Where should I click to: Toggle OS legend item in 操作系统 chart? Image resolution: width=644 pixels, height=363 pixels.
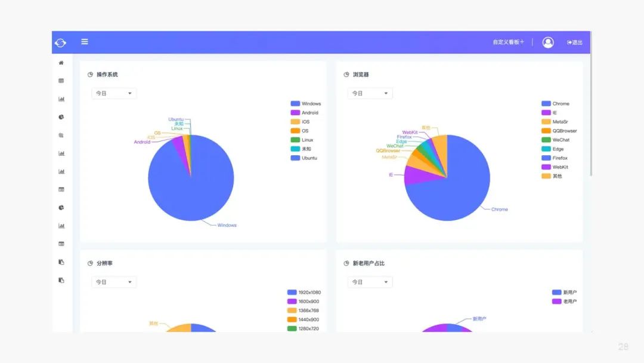click(x=299, y=131)
